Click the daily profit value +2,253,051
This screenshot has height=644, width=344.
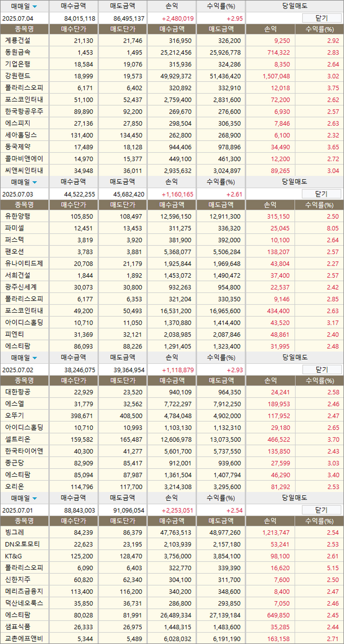click(x=177, y=510)
